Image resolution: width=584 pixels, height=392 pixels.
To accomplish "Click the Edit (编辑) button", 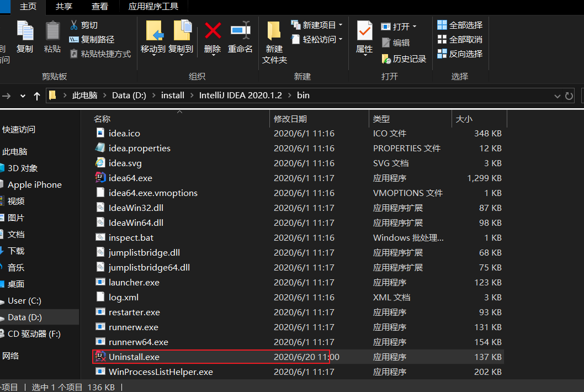I will (396, 43).
